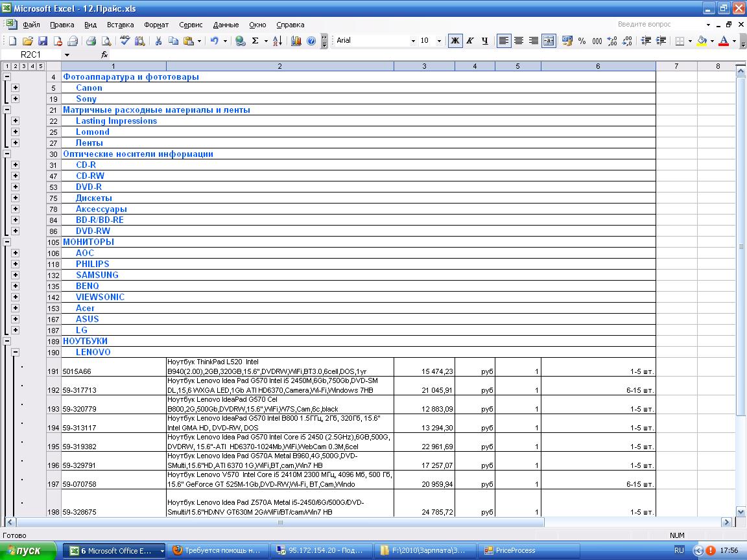Expand the PHILIPS monitors group
747x560 pixels.
click(16, 264)
